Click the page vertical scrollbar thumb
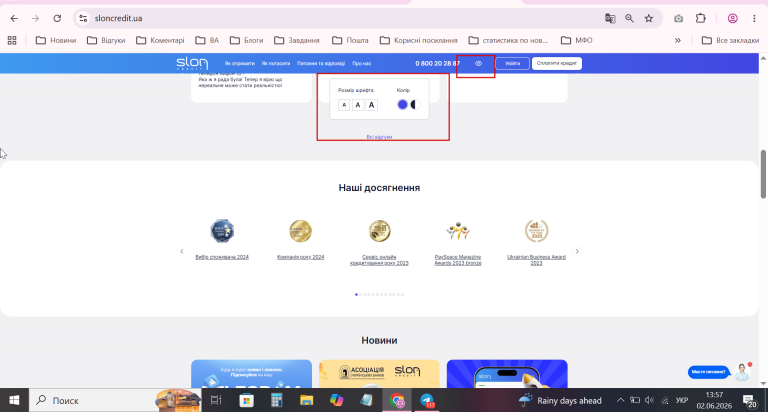 [x=763, y=174]
